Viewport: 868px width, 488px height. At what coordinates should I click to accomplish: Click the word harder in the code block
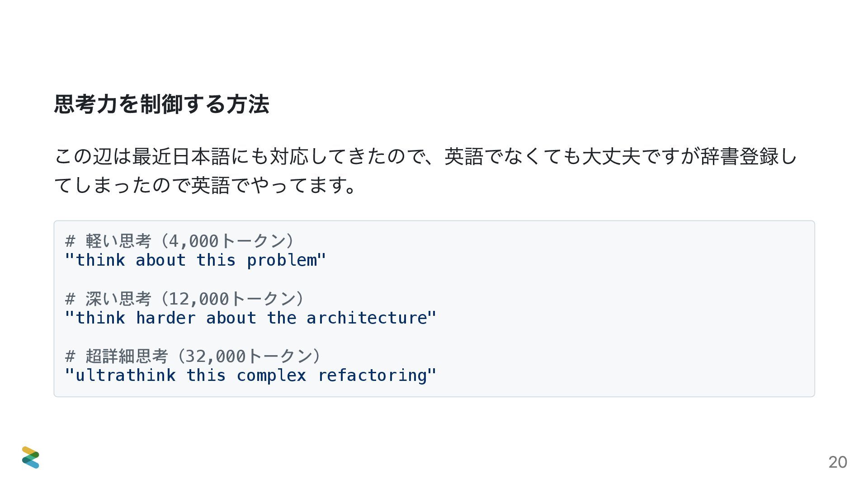[x=165, y=318]
